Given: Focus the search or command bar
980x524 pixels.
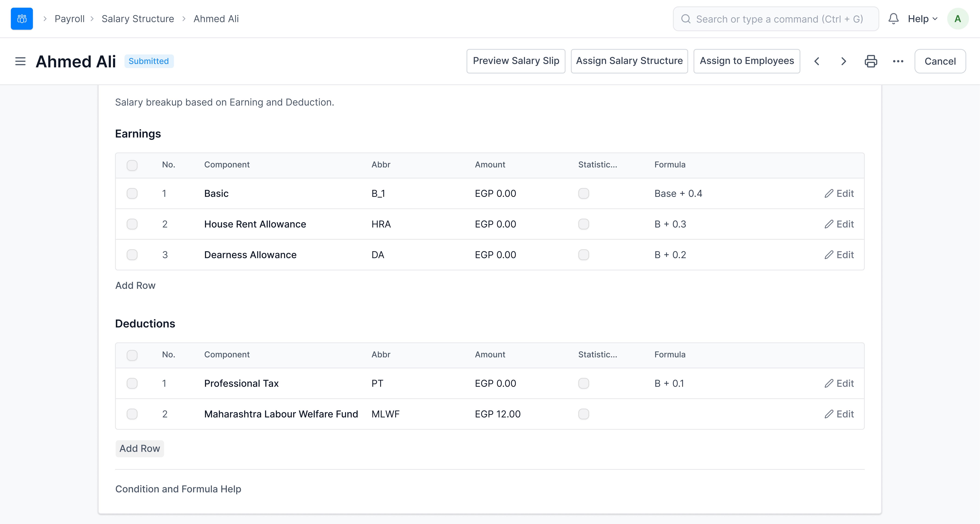Looking at the screenshot, I should coord(776,19).
